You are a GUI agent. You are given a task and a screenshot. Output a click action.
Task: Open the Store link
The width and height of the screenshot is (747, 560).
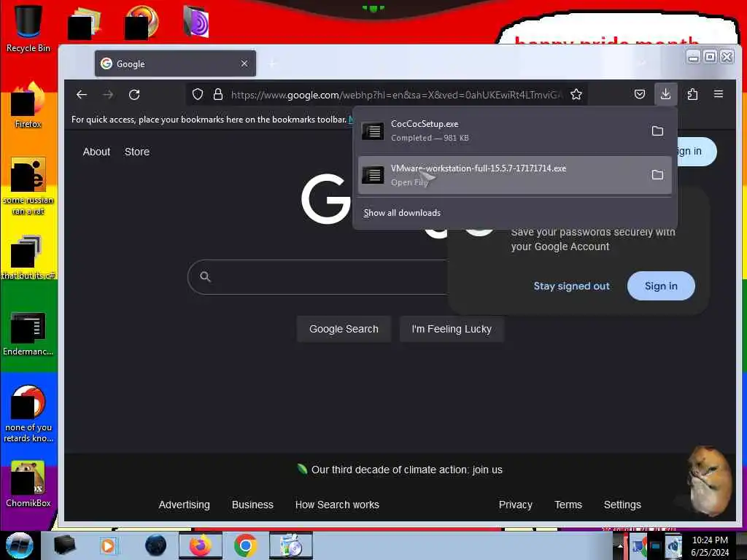136,152
